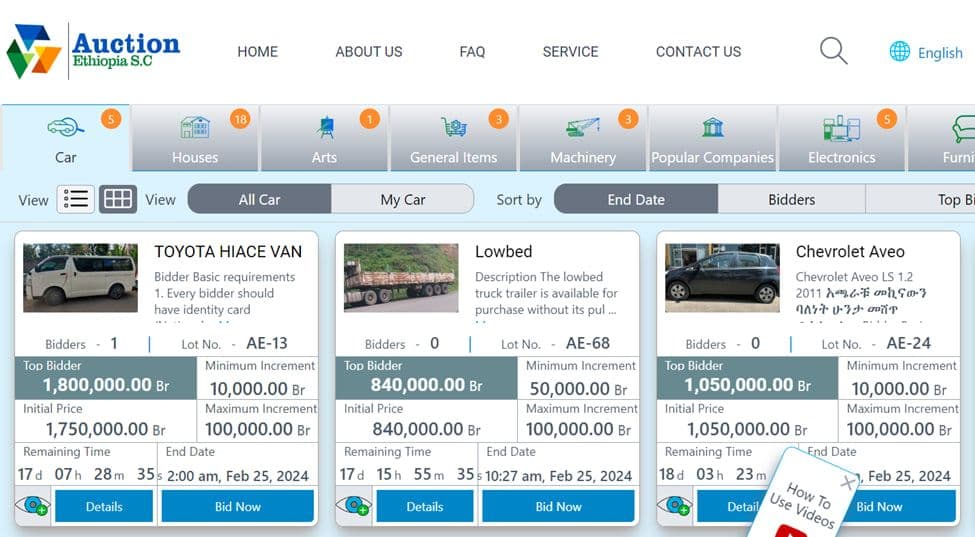Select the Car category tab
975x537 pixels.
point(65,138)
